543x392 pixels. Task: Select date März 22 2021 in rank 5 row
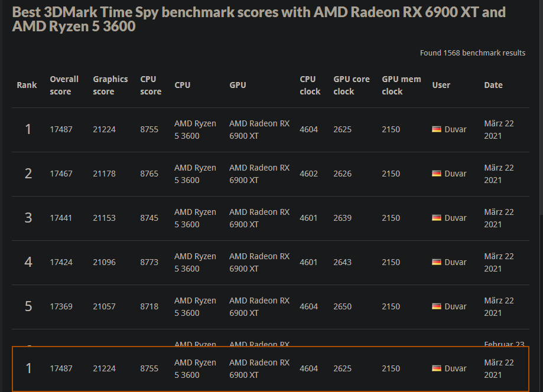coord(499,306)
